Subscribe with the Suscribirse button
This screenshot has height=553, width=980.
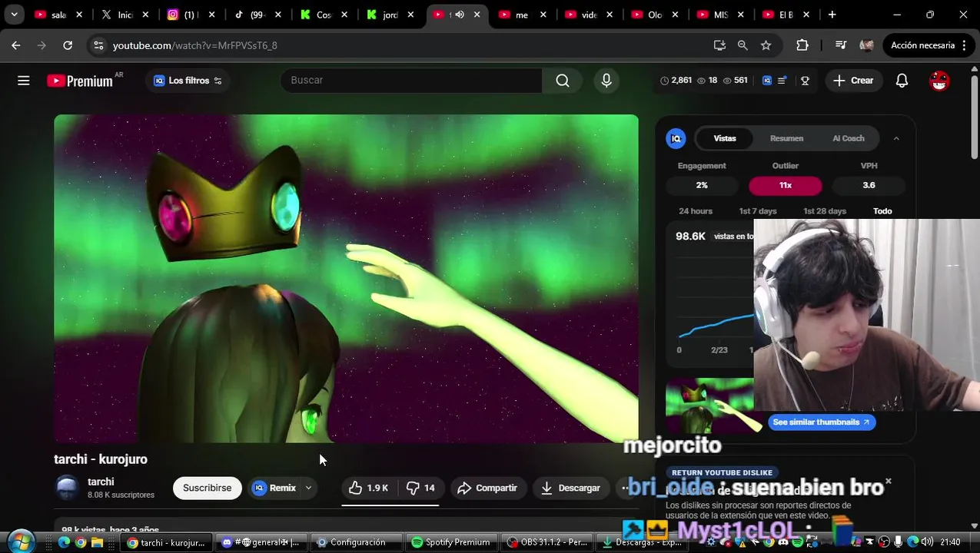point(207,488)
